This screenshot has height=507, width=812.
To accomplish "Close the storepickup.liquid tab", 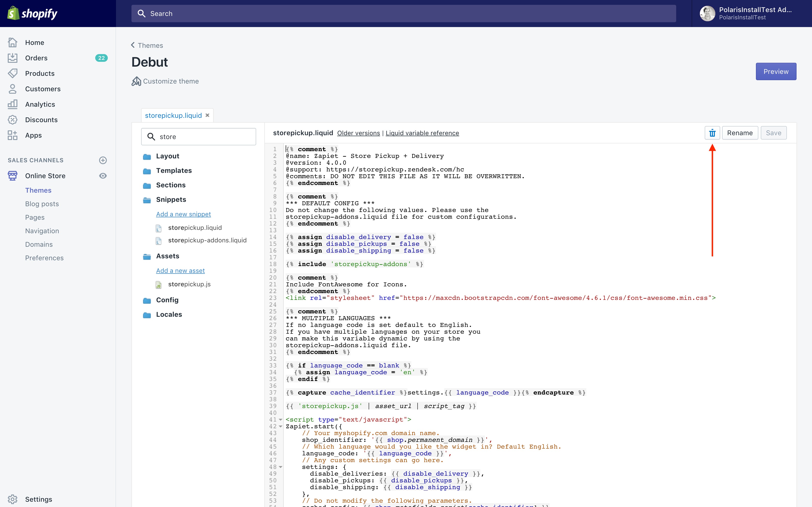I will (207, 115).
